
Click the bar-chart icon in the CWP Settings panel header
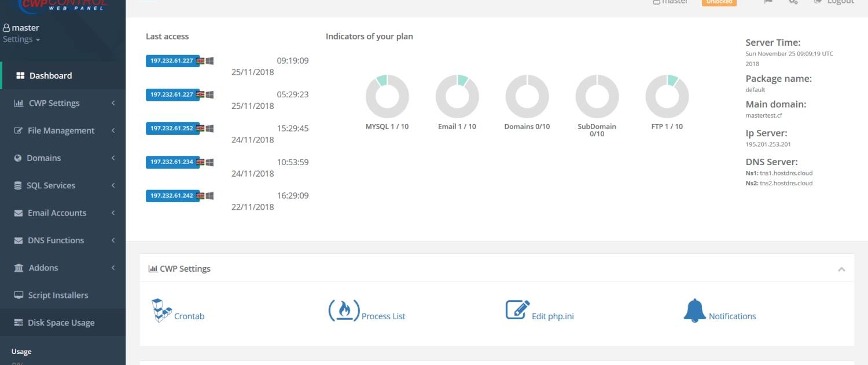coord(153,269)
